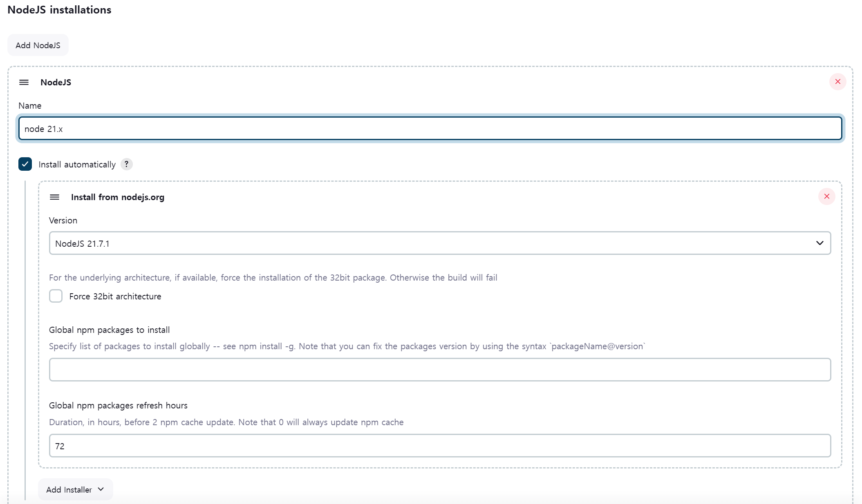Uncheck the Install automatically checkbox
The height and width of the screenshot is (504, 862).
point(25,164)
